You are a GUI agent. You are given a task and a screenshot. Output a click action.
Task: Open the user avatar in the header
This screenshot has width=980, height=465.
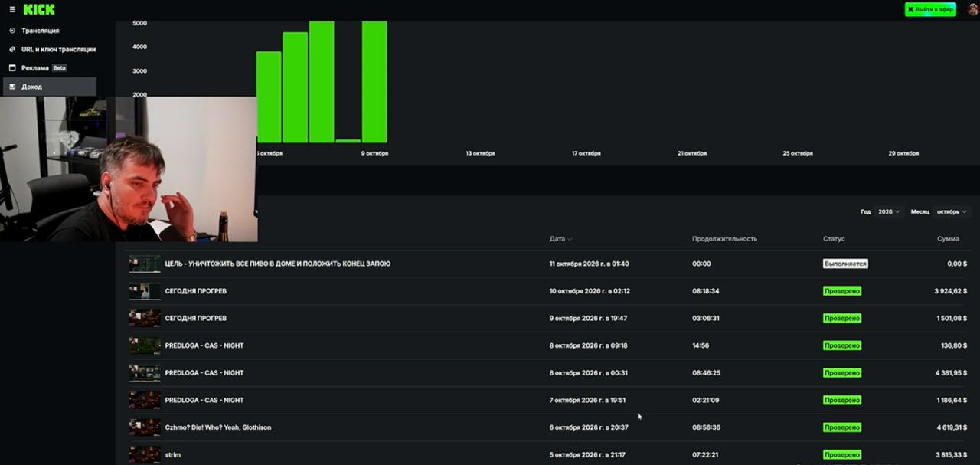click(x=973, y=9)
